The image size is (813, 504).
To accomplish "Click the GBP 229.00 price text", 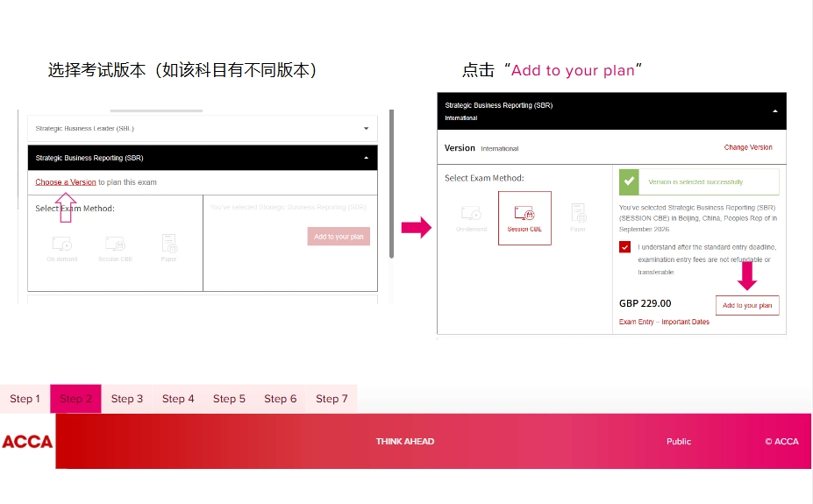I will point(645,303).
